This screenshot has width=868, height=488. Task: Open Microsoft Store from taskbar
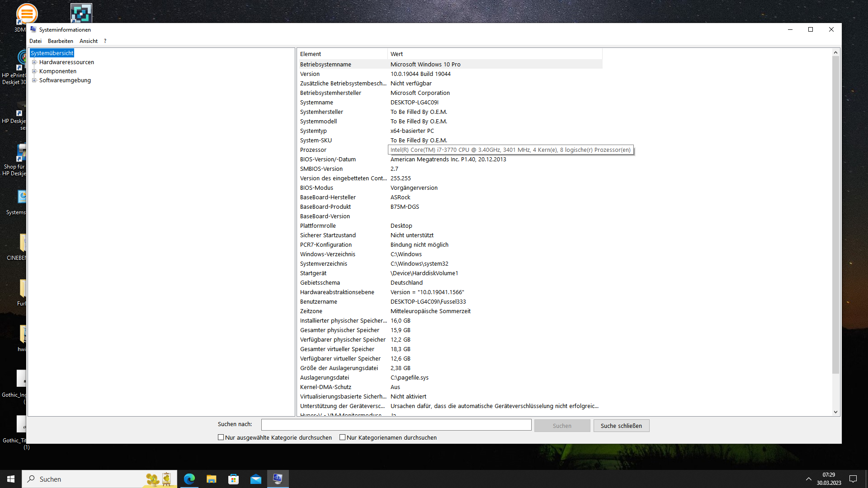pyautogui.click(x=234, y=479)
